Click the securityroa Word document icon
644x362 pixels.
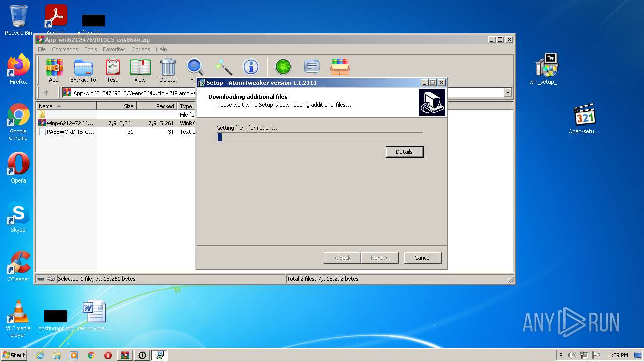[x=94, y=316]
